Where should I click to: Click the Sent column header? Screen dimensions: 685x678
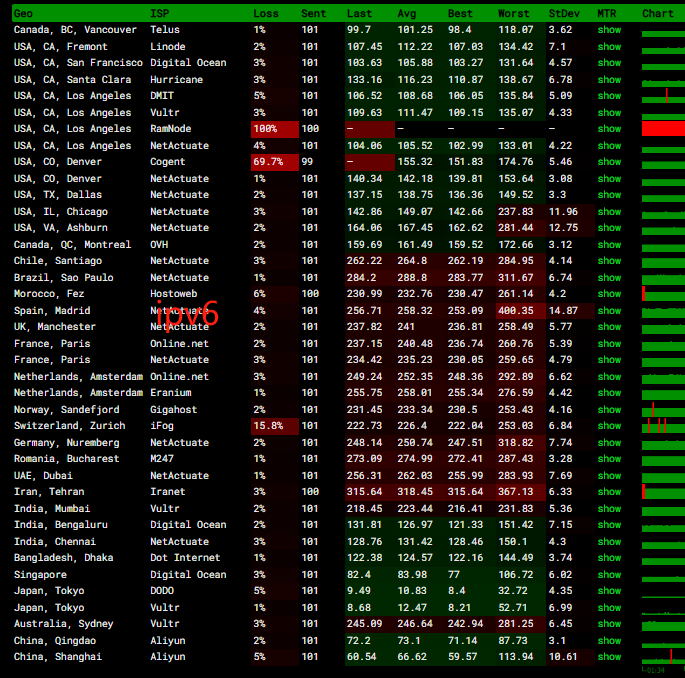pyautogui.click(x=313, y=14)
